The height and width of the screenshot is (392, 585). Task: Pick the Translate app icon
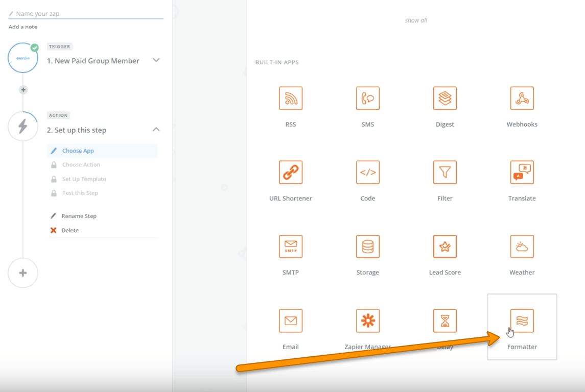coord(522,172)
